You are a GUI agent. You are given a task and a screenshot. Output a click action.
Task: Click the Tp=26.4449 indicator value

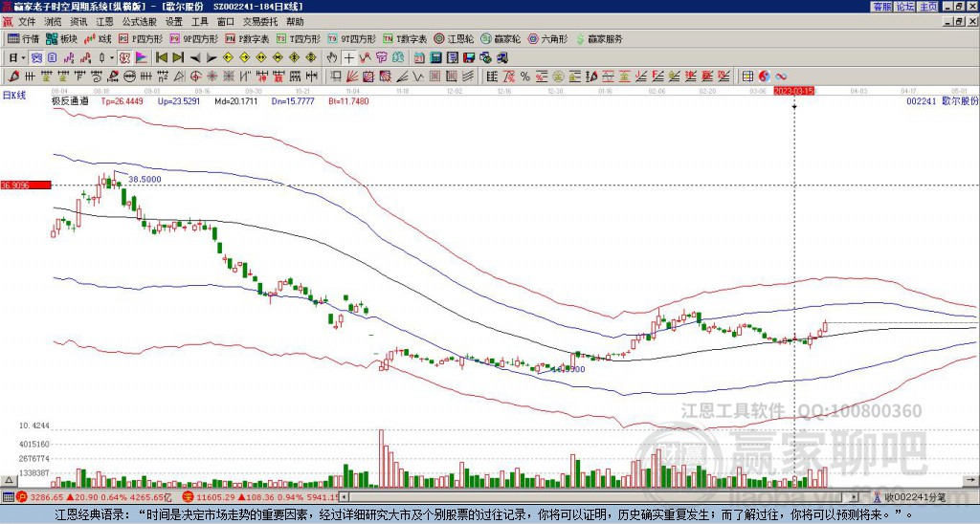122,100
